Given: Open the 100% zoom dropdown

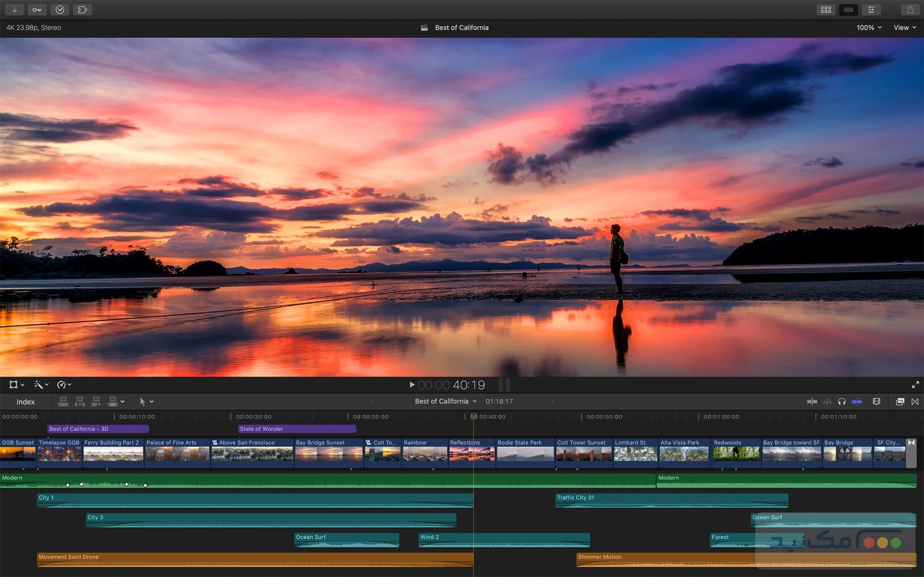Looking at the screenshot, I should [x=869, y=27].
